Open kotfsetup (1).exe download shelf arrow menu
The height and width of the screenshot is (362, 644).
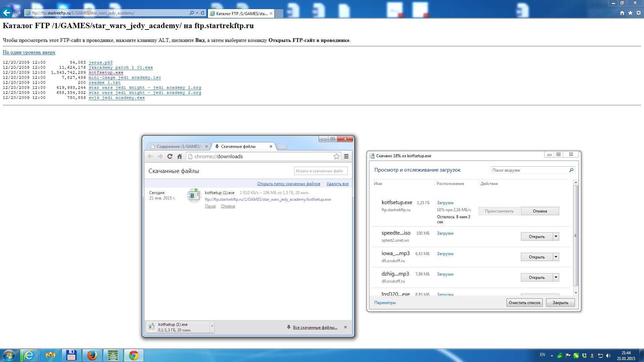click(212, 326)
